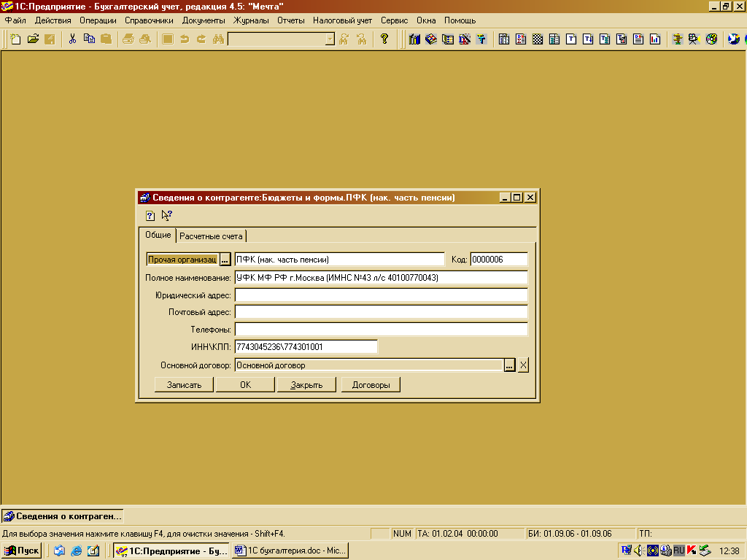Click ellipsis button for Основной договор field
Image resolution: width=747 pixels, height=560 pixels.
pyautogui.click(x=509, y=365)
